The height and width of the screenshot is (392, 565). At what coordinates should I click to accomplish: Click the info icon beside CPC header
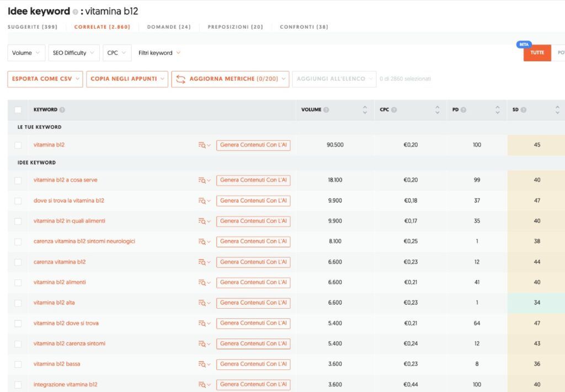[x=394, y=110]
